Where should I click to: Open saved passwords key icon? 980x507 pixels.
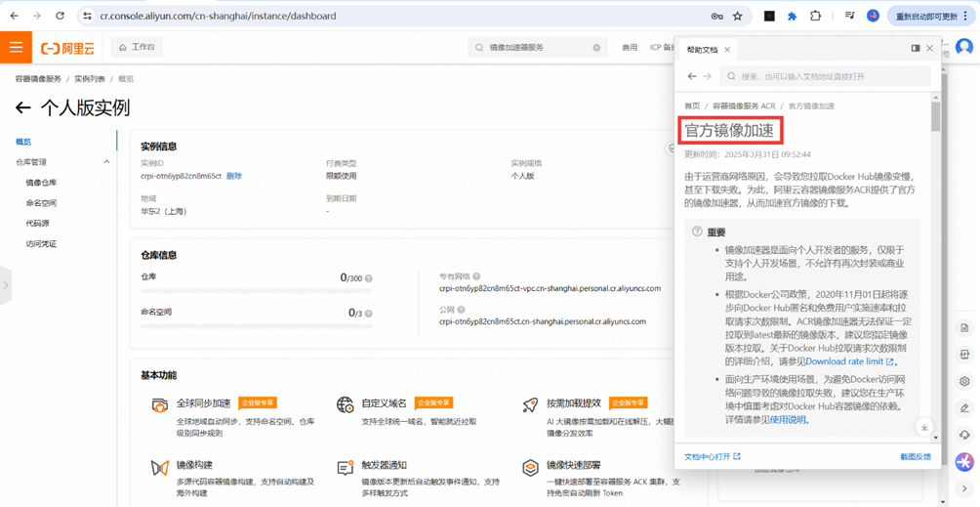[716, 17]
